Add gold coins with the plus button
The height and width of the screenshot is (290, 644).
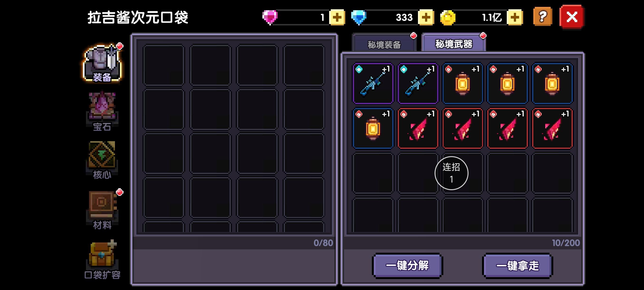point(515,17)
